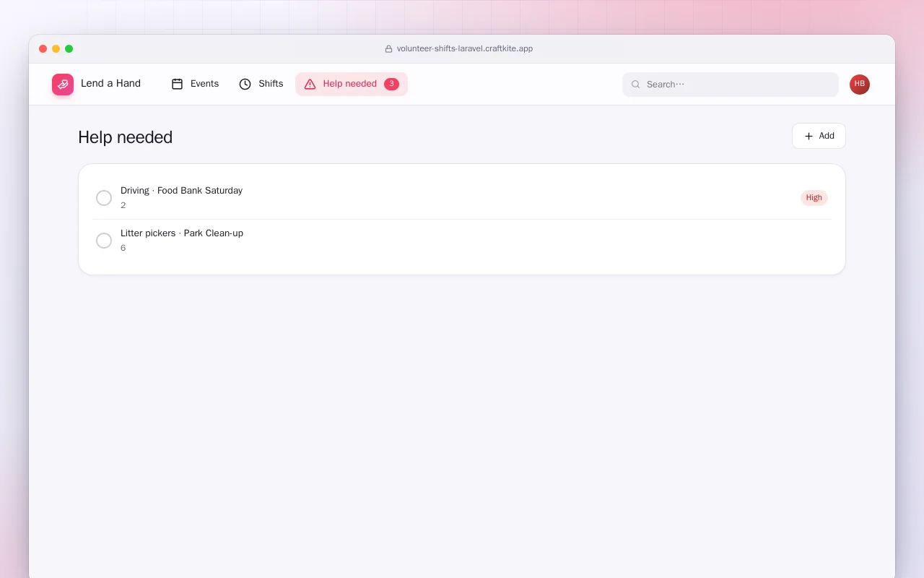Click the Lend a Hand logo icon

63,85
